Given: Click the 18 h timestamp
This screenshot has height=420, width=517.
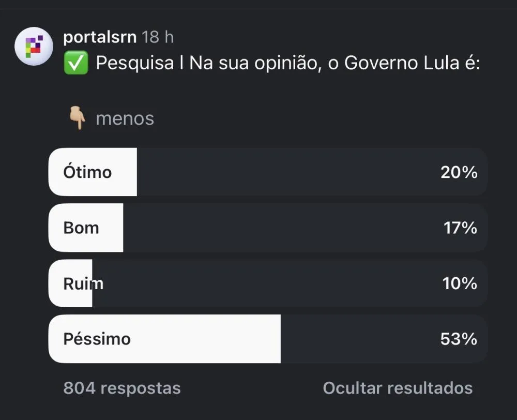Looking at the screenshot, I should pos(158,37).
